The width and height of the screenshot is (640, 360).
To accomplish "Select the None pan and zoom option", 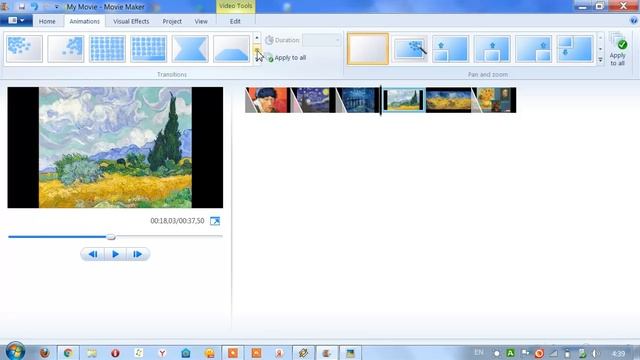I will (368, 49).
